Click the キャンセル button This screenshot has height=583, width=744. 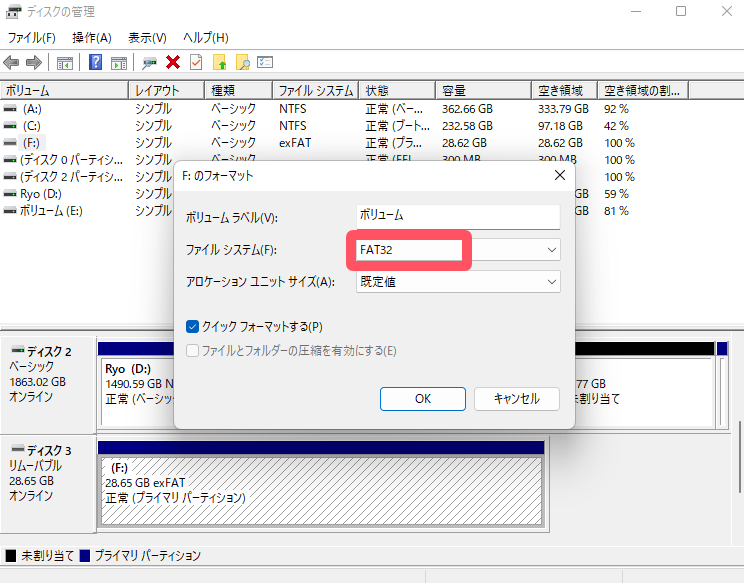[x=517, y=398]
